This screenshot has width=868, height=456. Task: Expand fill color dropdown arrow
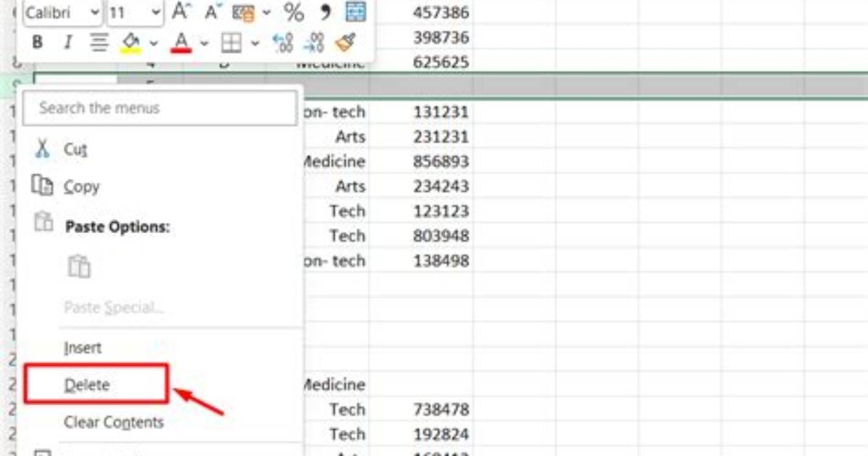(x=154, y=43)
